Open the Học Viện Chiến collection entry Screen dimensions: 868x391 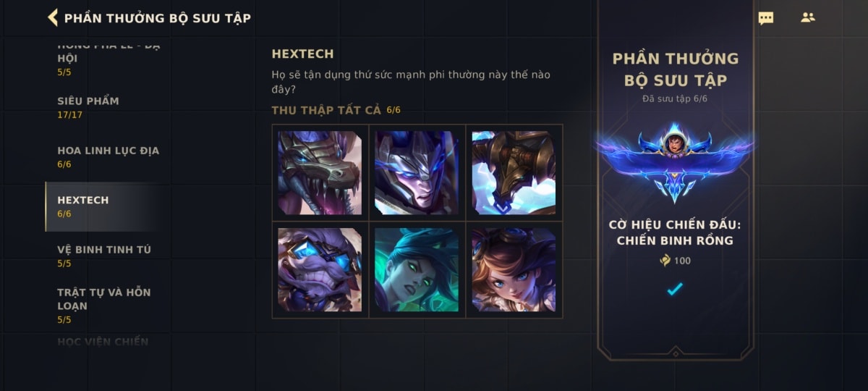pos(103,342)
